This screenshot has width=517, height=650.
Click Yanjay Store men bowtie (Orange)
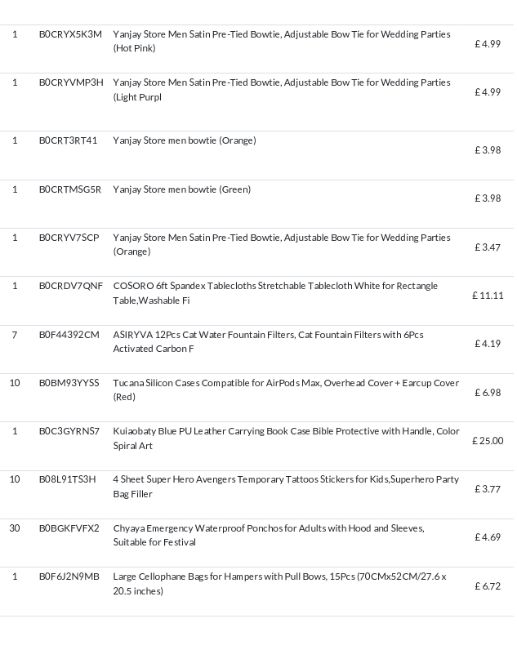[x=184, y=141]
